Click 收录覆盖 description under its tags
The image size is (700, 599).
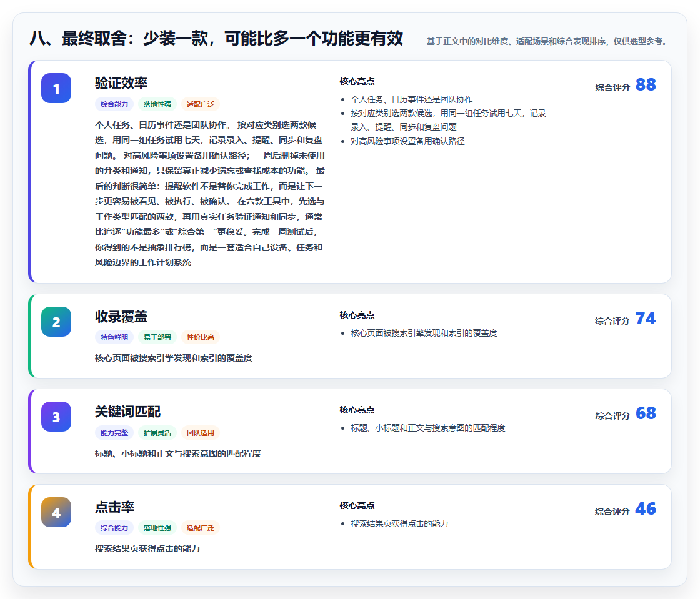174,358
